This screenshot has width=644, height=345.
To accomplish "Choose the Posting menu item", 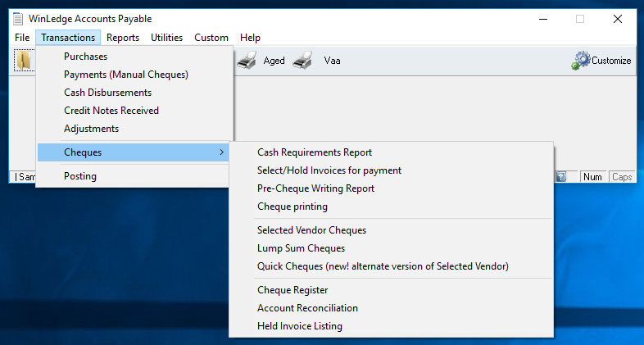I will (80, 176).
